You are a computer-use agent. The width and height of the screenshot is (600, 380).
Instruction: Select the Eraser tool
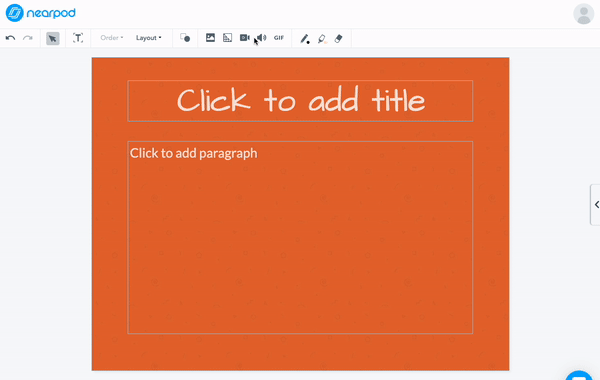click(x=339, y=38)
